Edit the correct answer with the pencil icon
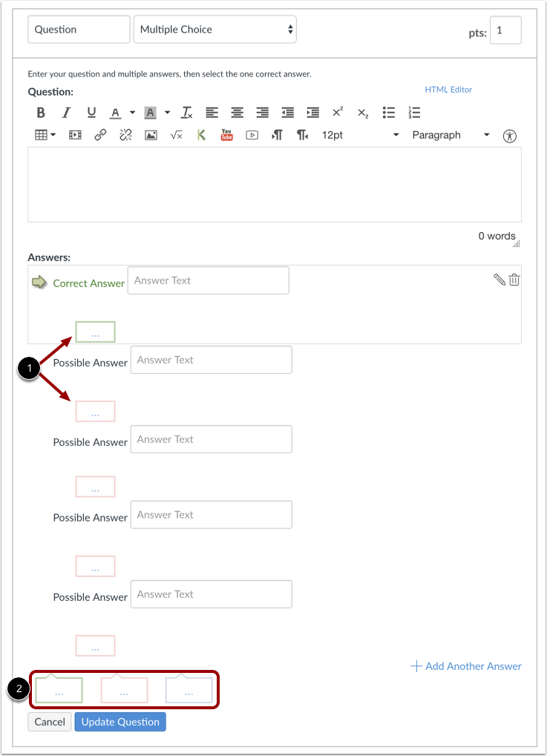The image size is (547, 756). tap(499, 280)
